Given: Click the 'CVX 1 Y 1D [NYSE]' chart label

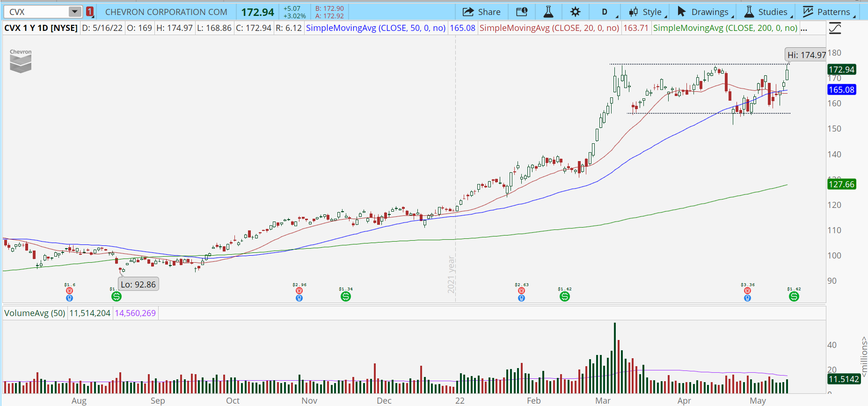Looking at the screenshot, I should click(41, 28).
